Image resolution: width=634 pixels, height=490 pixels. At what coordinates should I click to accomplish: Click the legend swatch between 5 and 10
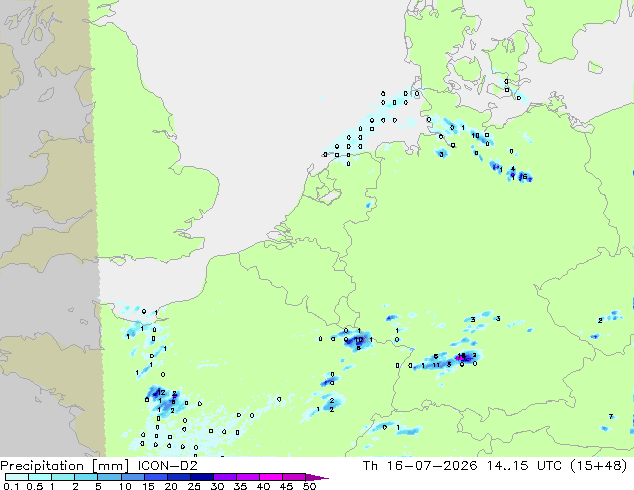(109, 477)
